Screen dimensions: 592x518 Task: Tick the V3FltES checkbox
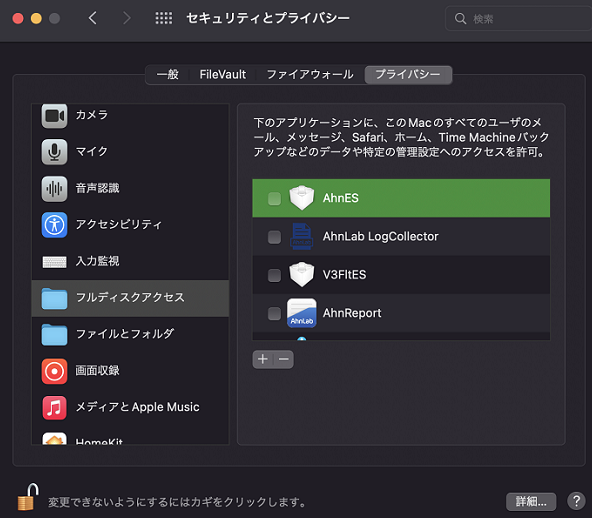pyautogui.click(x=274, y=275)
